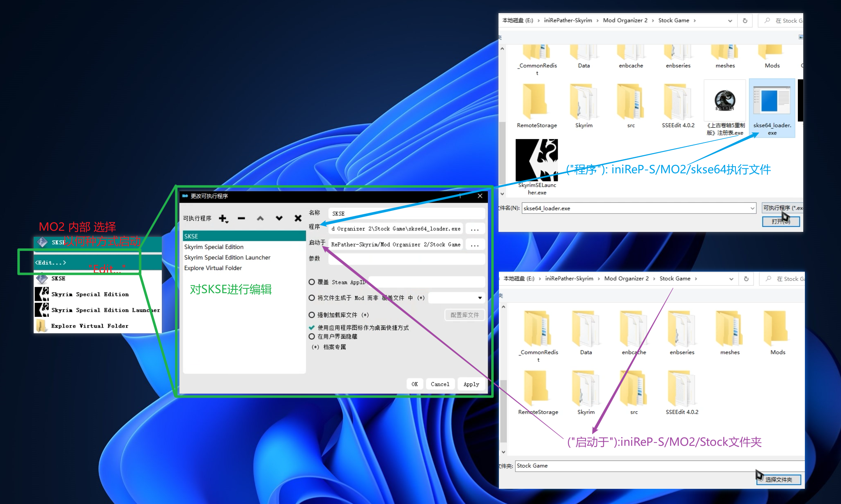Uncheck using the application icon for the desktop shortcut

[x=312, y=328]
